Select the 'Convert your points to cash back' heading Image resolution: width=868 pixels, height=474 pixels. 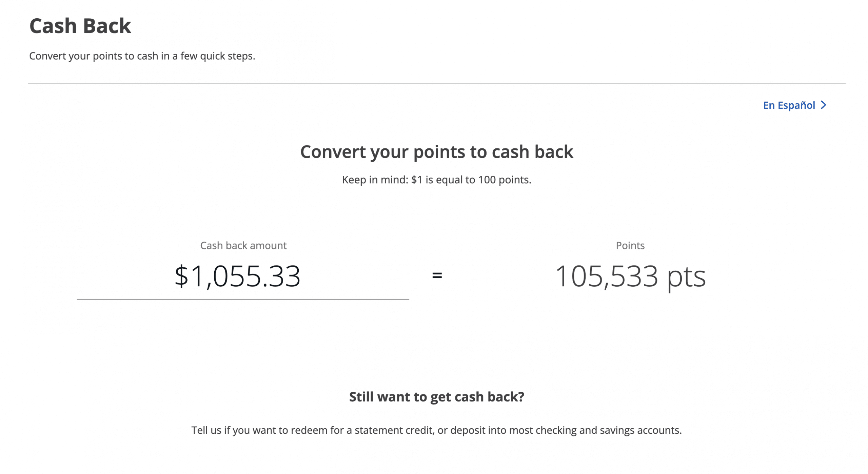click(436, 151)
